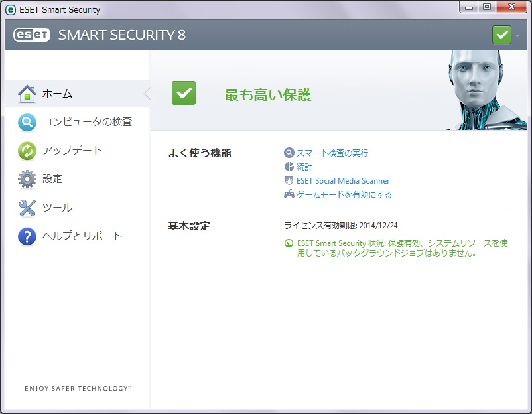
Task: Select the ホーム icon in the sidebar
Action: point(27,94)
